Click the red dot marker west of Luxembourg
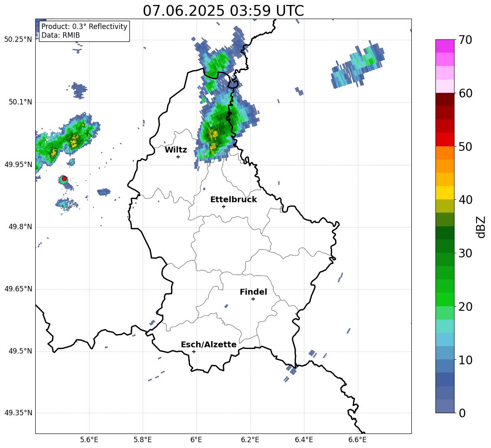491x448 pixels. (x=64, y=179)
